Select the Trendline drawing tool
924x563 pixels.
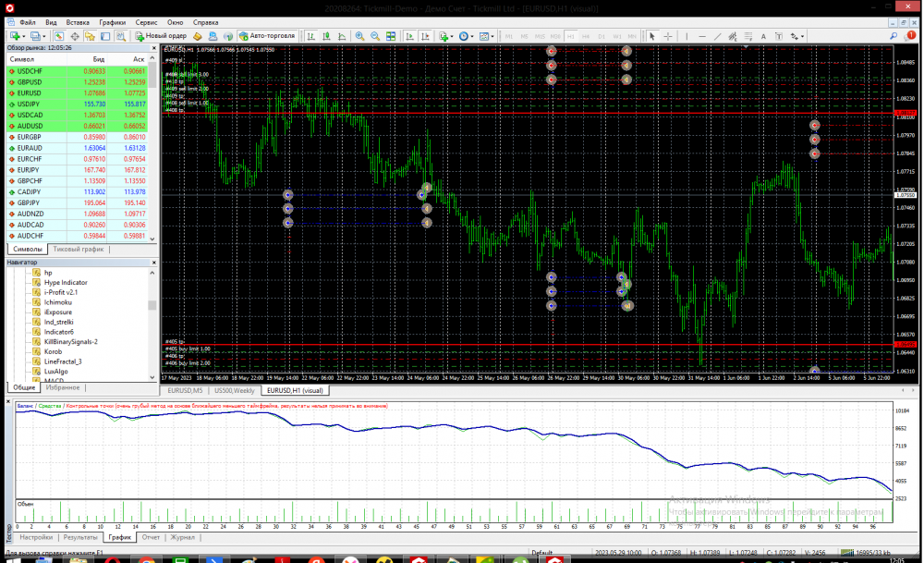pyautogui.click(x=717, y=36)
